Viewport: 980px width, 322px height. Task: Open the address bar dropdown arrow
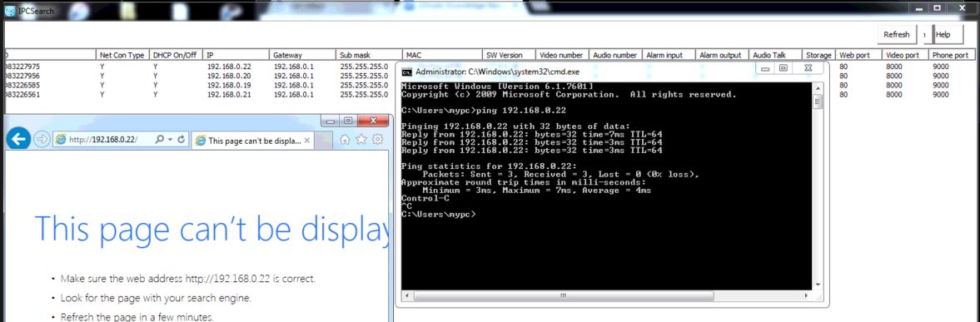pos(170,140)
